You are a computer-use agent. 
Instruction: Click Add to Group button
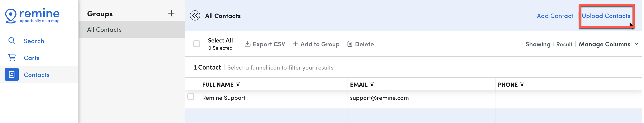pos(317,44)
